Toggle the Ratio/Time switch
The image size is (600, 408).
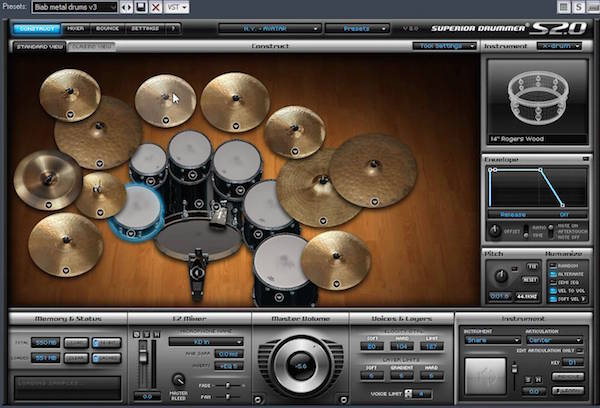(x=526, y=231)
